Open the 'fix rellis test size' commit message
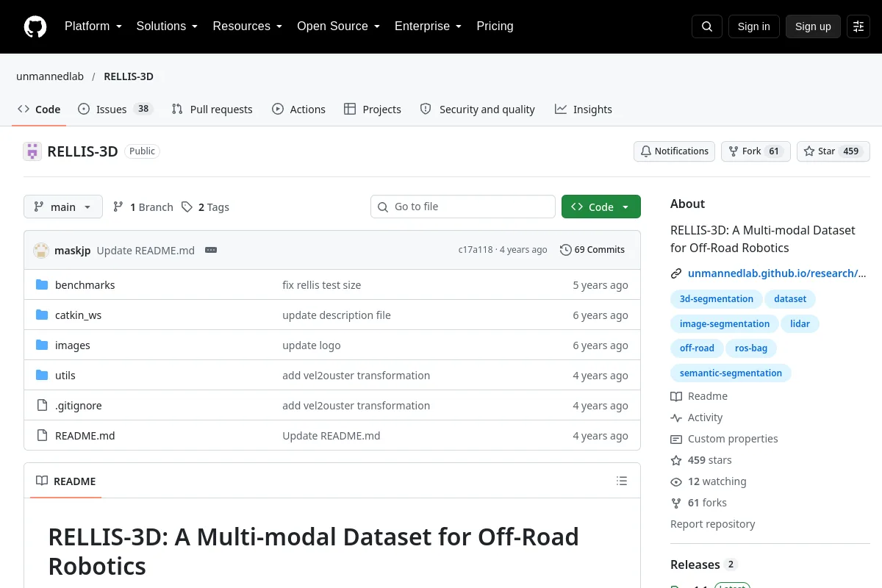 [x=322, y=285]
